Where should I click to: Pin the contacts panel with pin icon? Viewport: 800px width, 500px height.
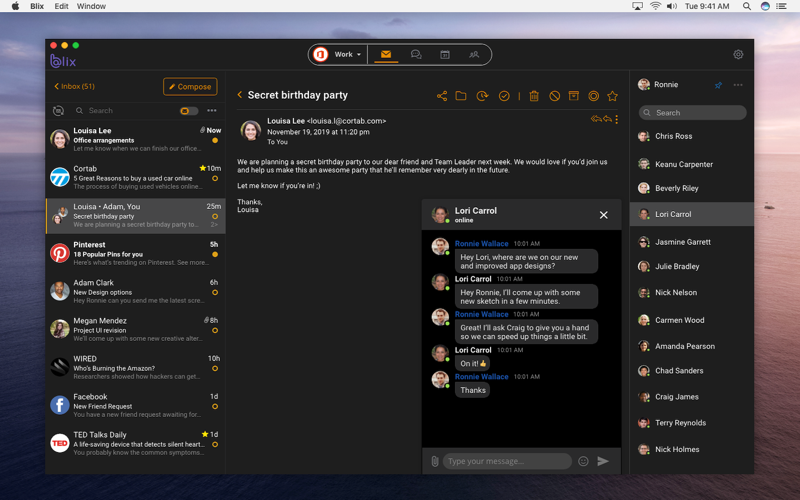coord(718,85)
